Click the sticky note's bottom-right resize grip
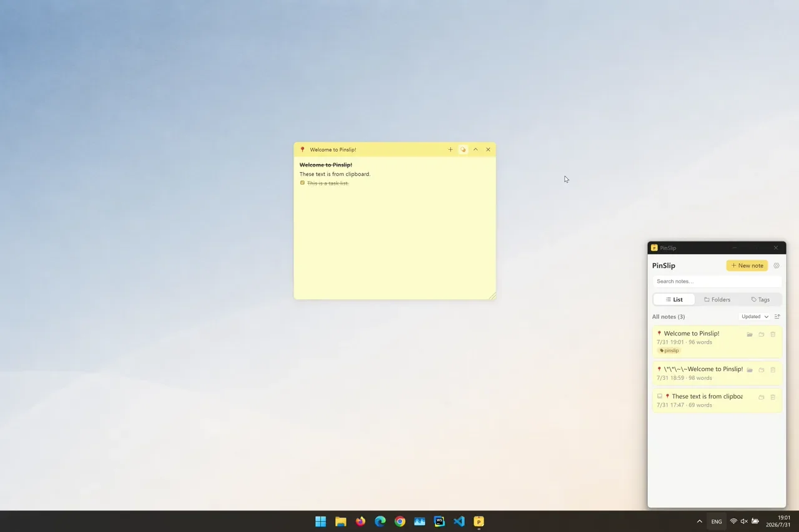 (493, 296)
